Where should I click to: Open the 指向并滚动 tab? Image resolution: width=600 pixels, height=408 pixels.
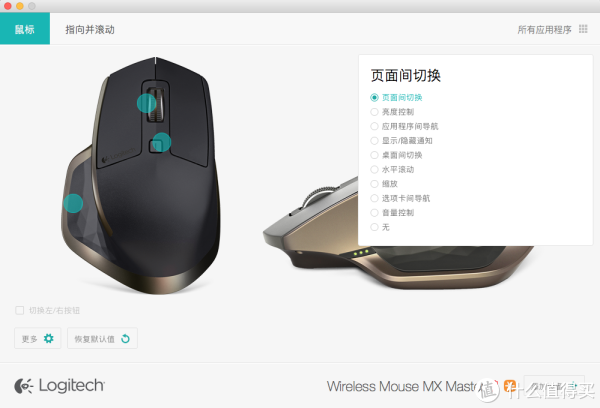[90, 29]
